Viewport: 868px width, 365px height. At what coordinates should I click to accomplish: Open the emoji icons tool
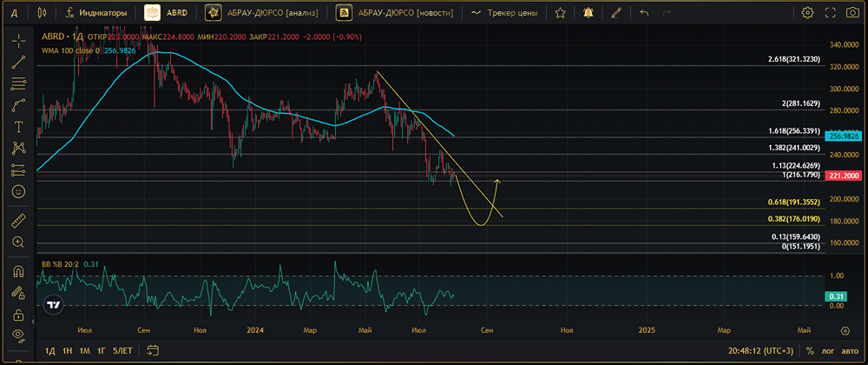click(17, 191)
